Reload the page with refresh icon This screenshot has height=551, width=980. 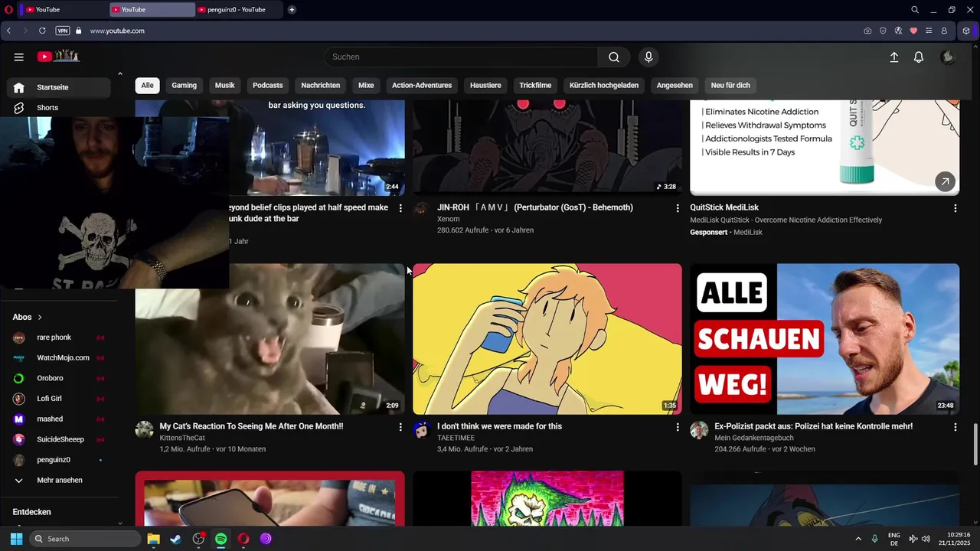tap(42, 31)
